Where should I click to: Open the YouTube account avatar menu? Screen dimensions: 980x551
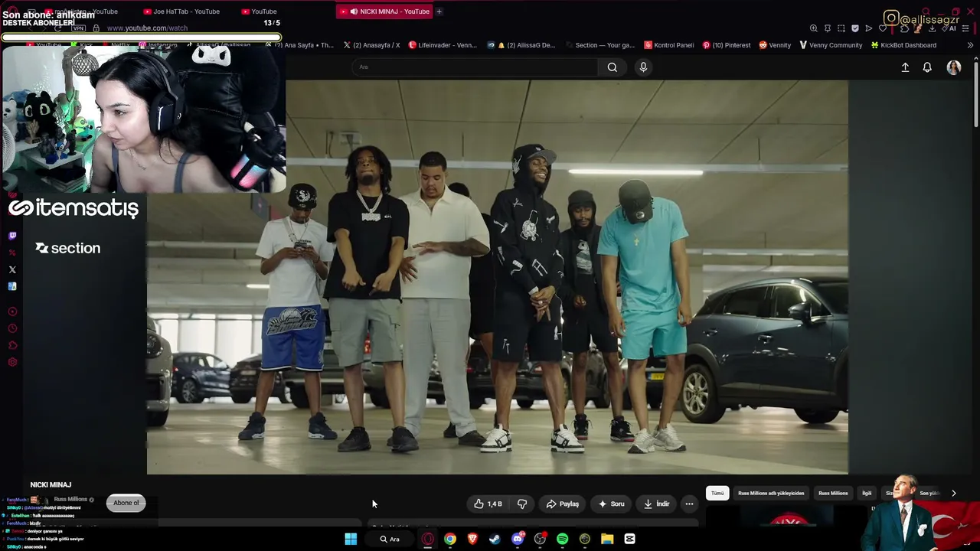point(953,67)
